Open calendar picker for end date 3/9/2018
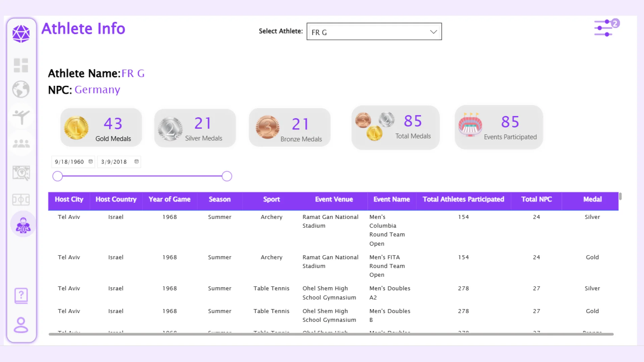The width and height of the screenshot is (644, 362). 137,162
